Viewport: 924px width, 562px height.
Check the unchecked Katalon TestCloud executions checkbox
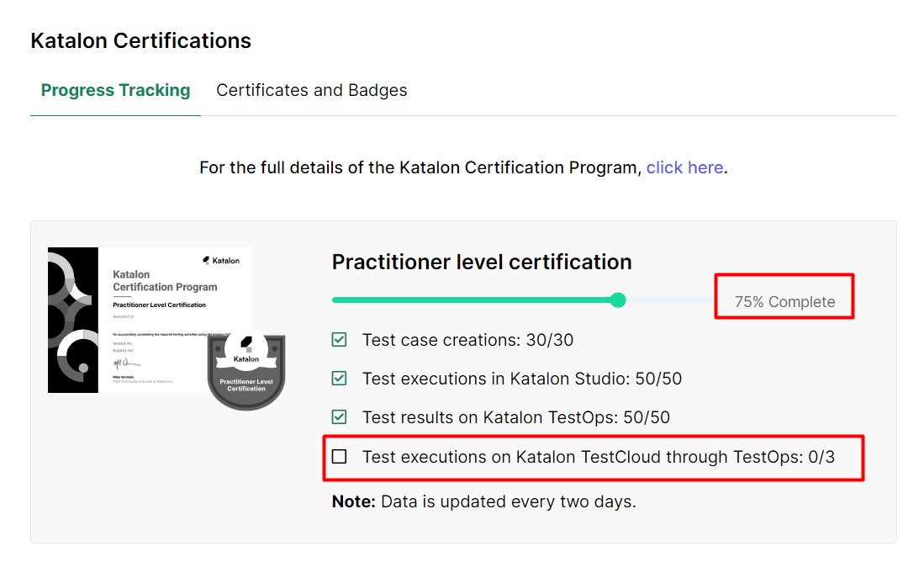(x=340, y=457)
